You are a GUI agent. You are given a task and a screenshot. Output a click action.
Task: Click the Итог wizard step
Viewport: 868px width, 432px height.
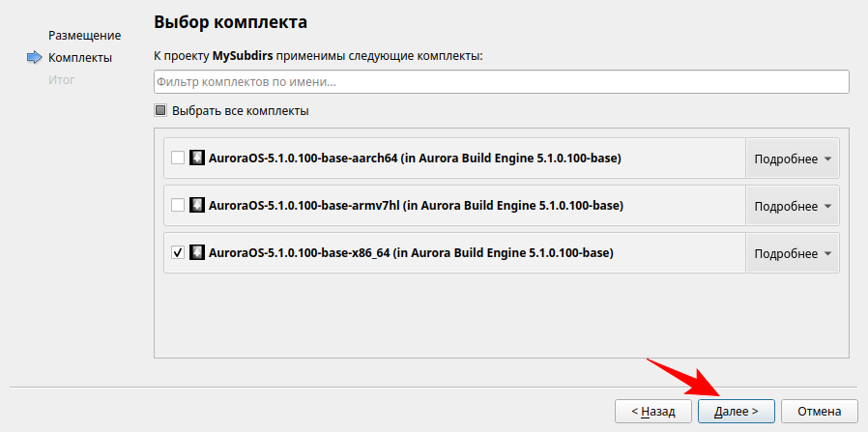point(61,79)
